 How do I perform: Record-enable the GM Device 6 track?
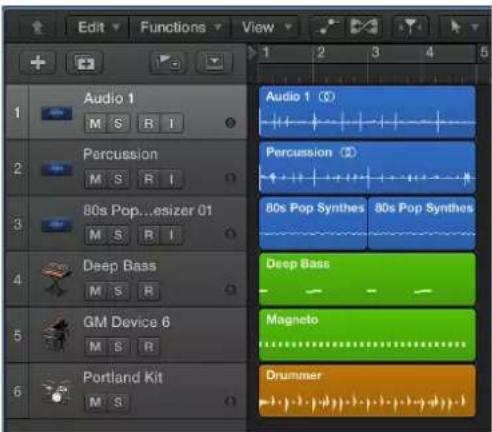pyautogui.click(x=149, y=347)
